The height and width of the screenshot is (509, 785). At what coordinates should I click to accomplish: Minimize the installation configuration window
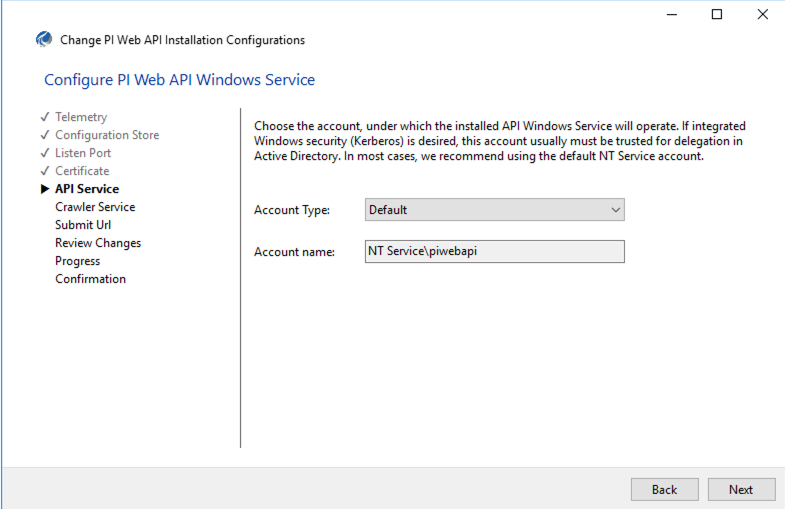pos(670,14)
